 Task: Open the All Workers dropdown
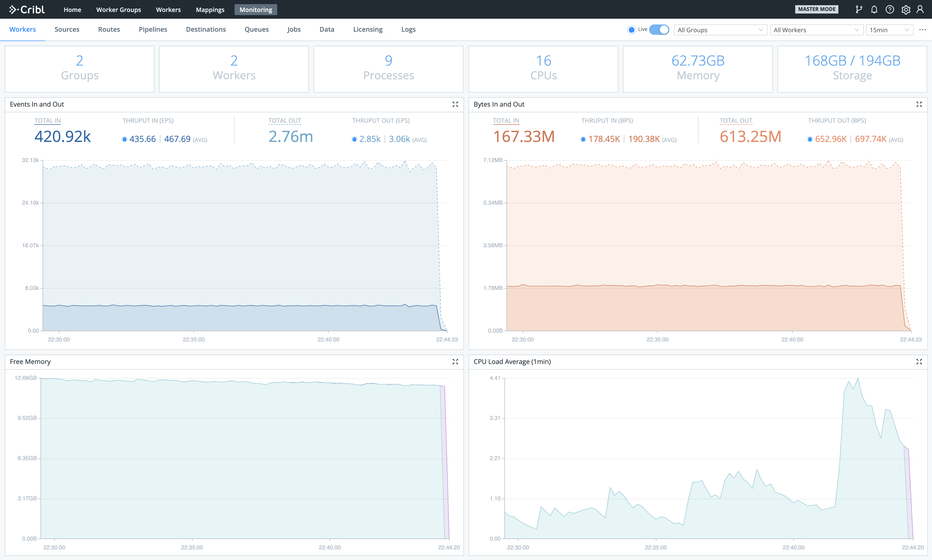tap(816, 30)
